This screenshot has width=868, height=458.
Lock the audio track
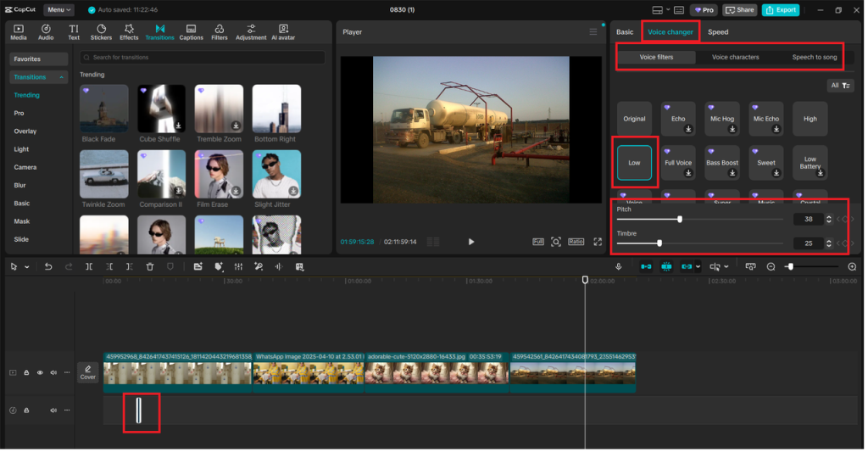[26, 411]
